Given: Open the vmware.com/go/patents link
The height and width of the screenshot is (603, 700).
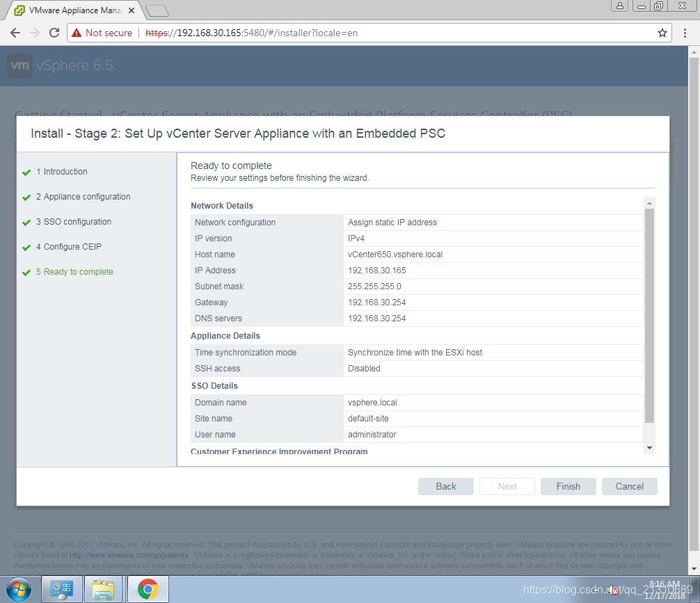Looking at the screenshot, I should point(129,555).
